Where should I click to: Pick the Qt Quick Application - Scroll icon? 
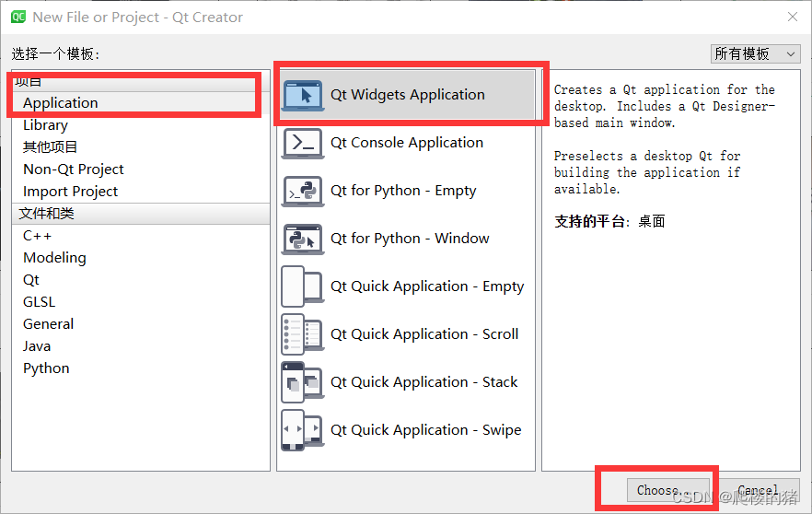pyautogui.click(x=303, y=334)
